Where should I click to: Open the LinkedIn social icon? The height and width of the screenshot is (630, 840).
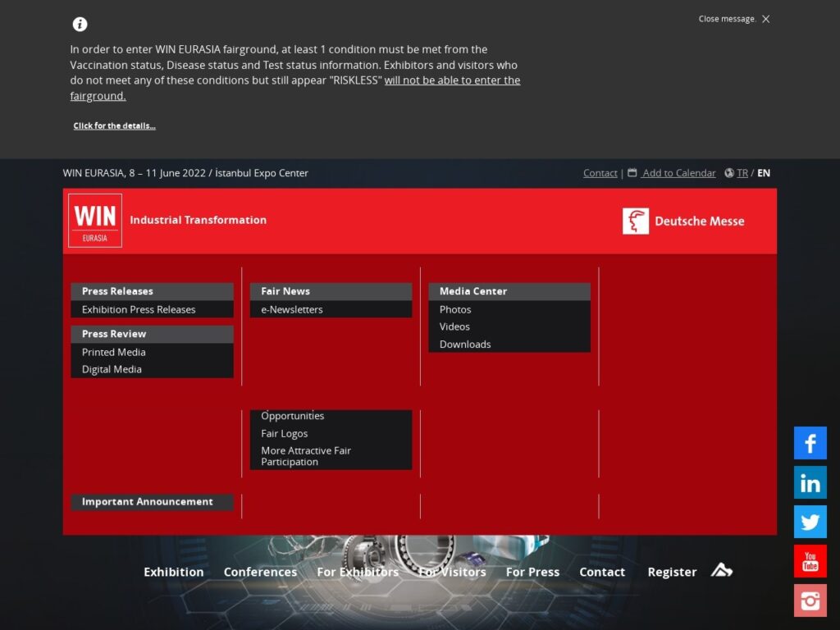click(x=810, y=482)
